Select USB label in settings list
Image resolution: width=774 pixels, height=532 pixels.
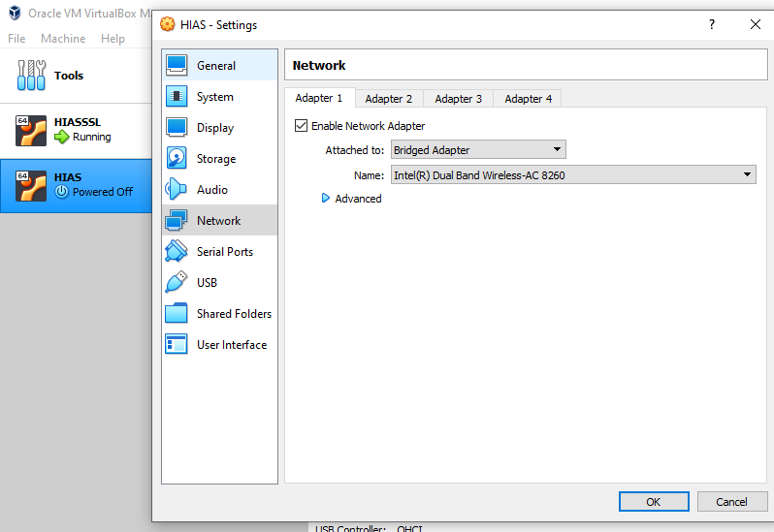(x=207, y=283)
